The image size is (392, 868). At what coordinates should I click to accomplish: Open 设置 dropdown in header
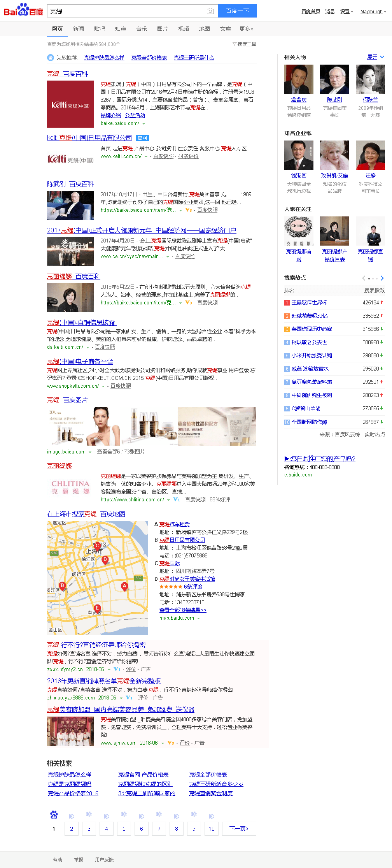[x=347, y=12]
